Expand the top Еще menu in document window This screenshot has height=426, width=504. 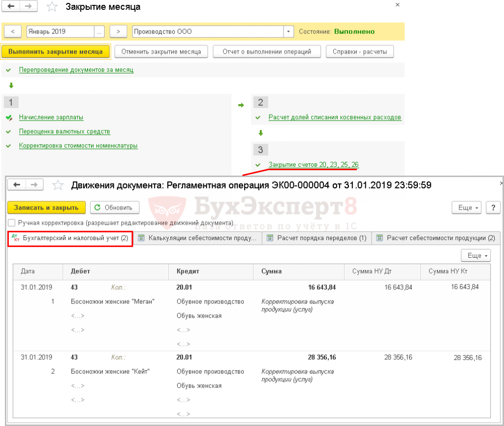[468, 208]
